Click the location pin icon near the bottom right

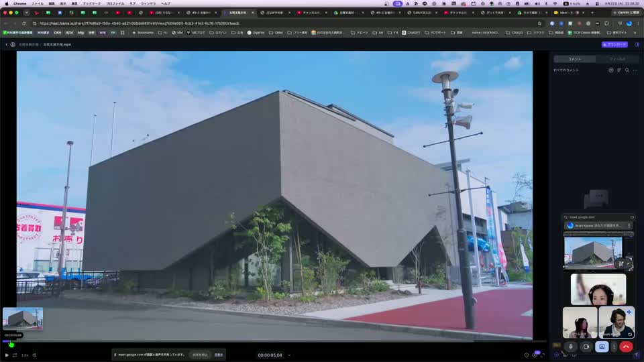526,355
